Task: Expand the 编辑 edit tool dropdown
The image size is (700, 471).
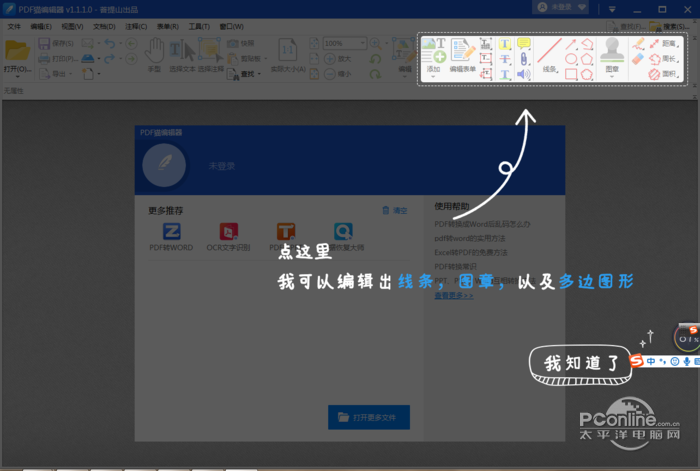Action: pyautogui.click(x=404, y=77)
